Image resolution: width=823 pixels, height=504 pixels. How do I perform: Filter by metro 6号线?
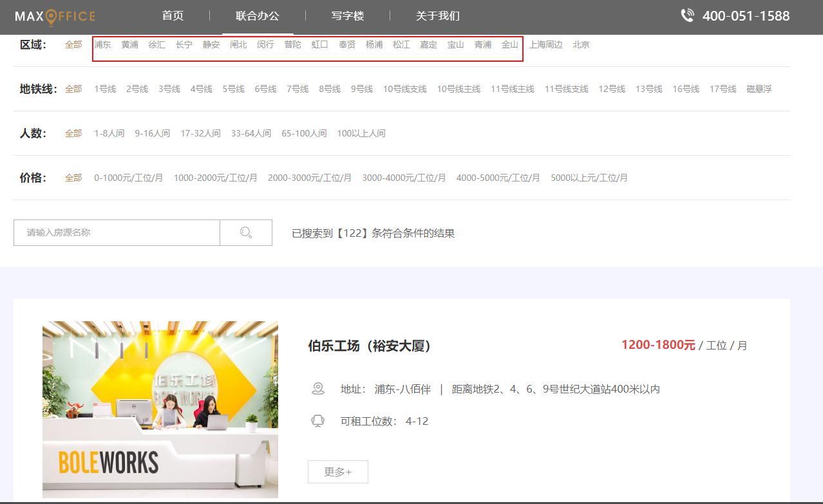click(265, 89)
